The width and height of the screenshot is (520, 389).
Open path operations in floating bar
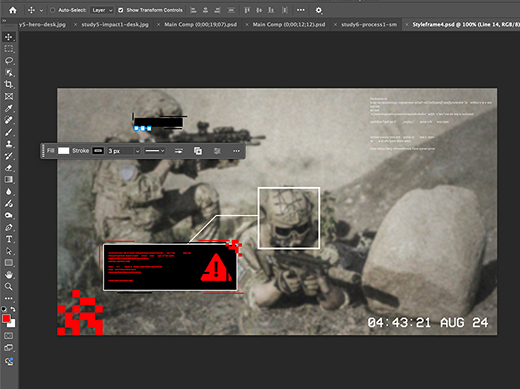198,151
